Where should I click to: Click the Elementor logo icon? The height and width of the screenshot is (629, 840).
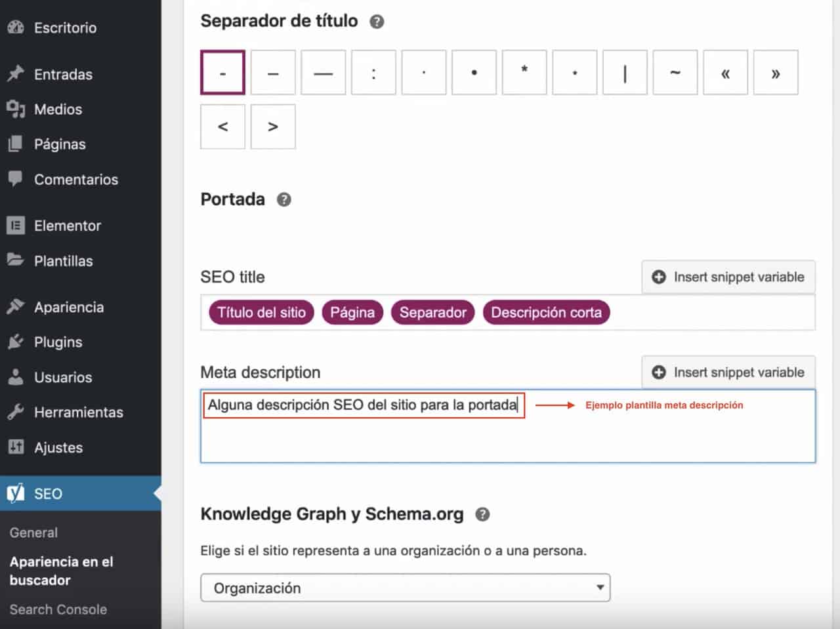[x=16, y=226]
